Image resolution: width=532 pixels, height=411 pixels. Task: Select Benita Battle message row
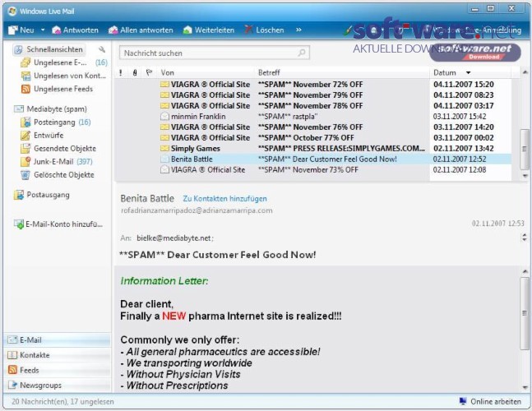point(313,159)
